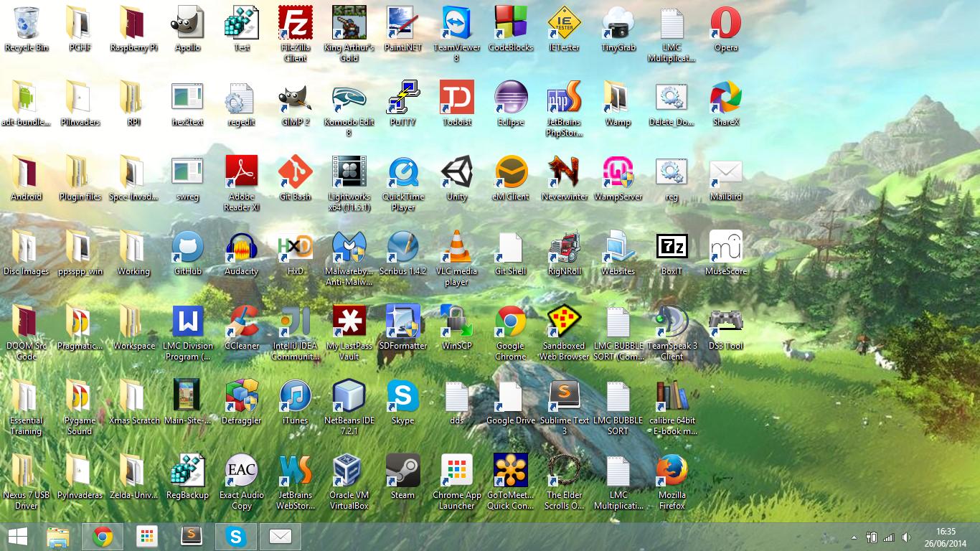
Task: Show hidden system tray icons
Action: tap(854, 537)
